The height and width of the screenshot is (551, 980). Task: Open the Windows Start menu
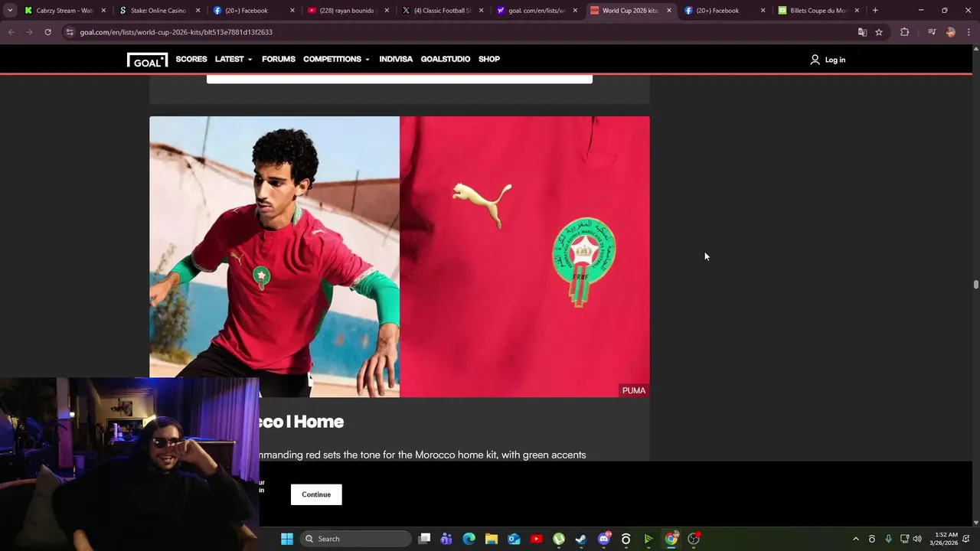pyautogui.click(x=287, y=539)
